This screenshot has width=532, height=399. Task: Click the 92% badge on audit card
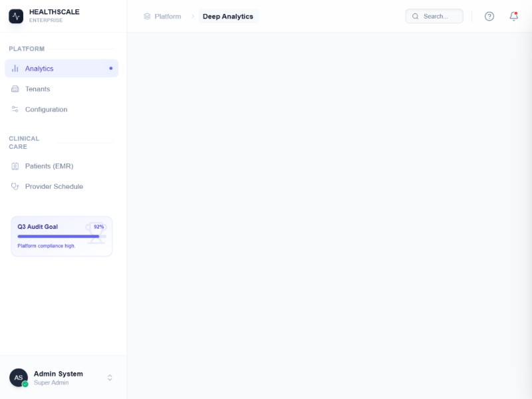click(98, 227)
